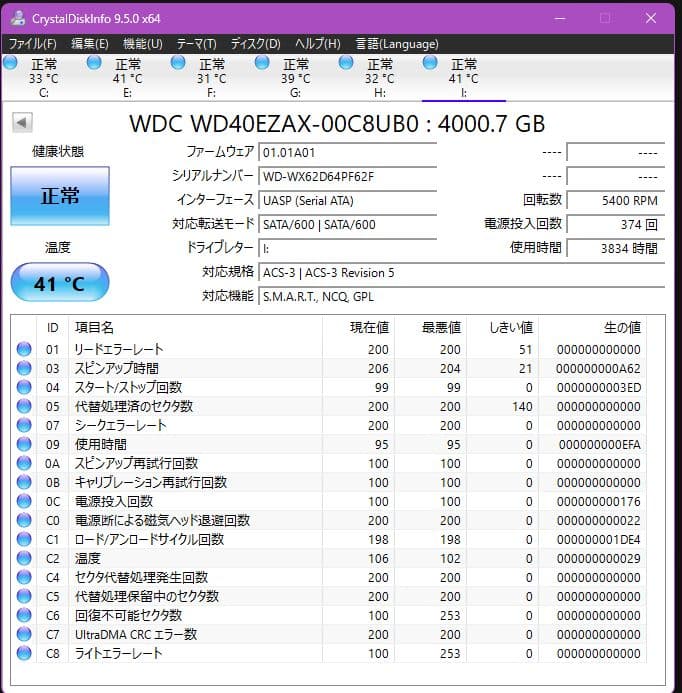Open the ディスク(D) menu
Screen dimensions: 682x693
coord(256,44)
